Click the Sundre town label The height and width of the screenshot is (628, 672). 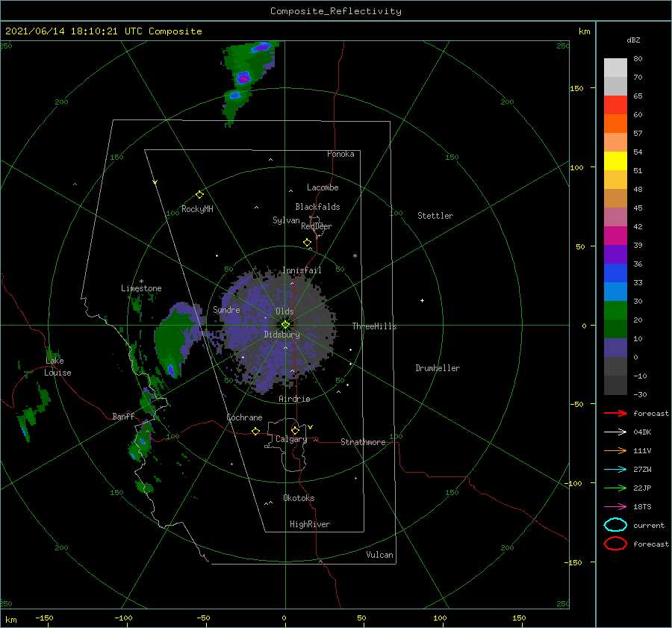(226, 309)
